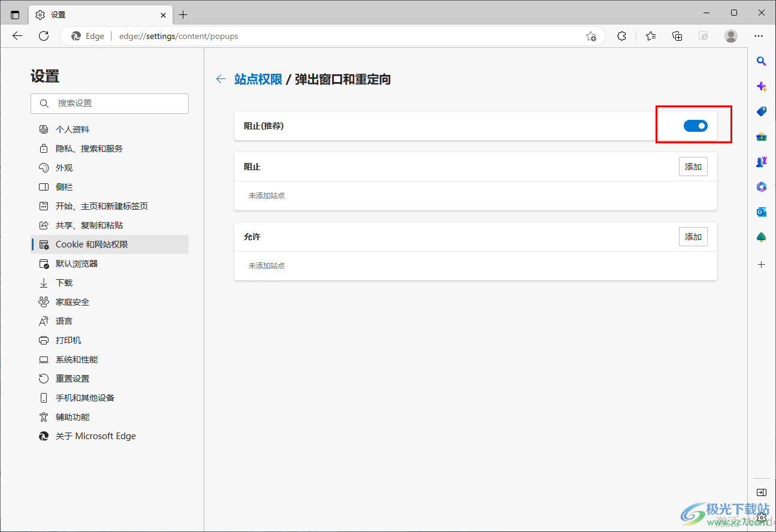Open sidebar Tools briefcase icon
776x532 pixels.
[x=762, y=137]
